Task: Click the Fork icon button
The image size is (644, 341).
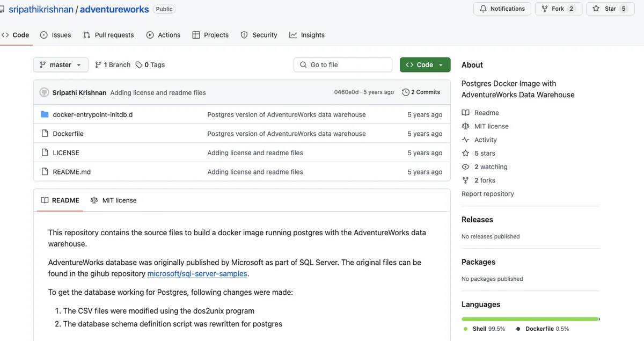Action: pos(545,9)
